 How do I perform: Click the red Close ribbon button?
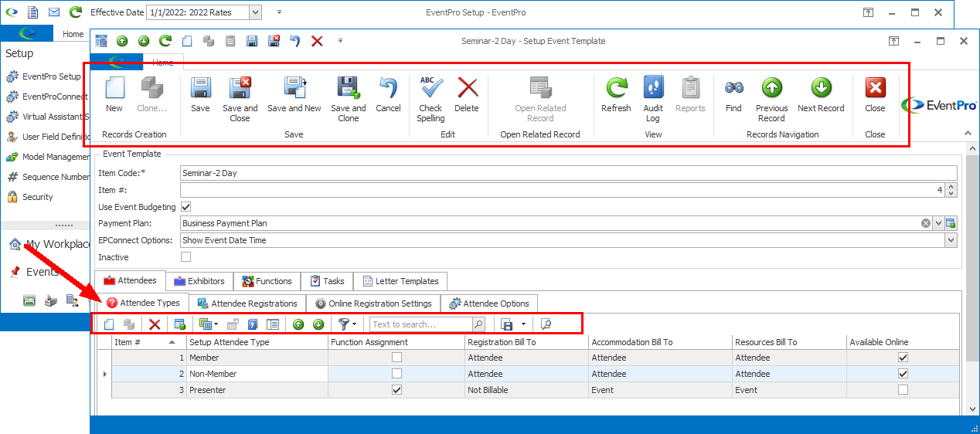pos(875,94)
